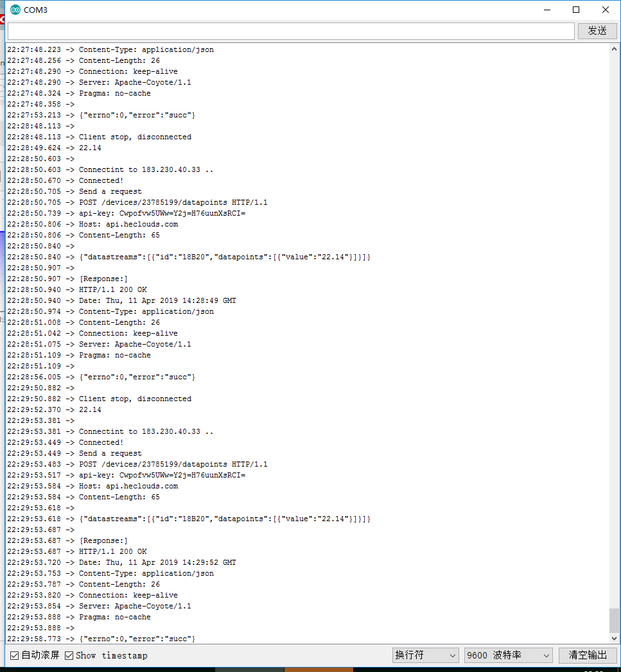
Task: Click the orange item on the Windows taskbar
Action: point(318,668)
